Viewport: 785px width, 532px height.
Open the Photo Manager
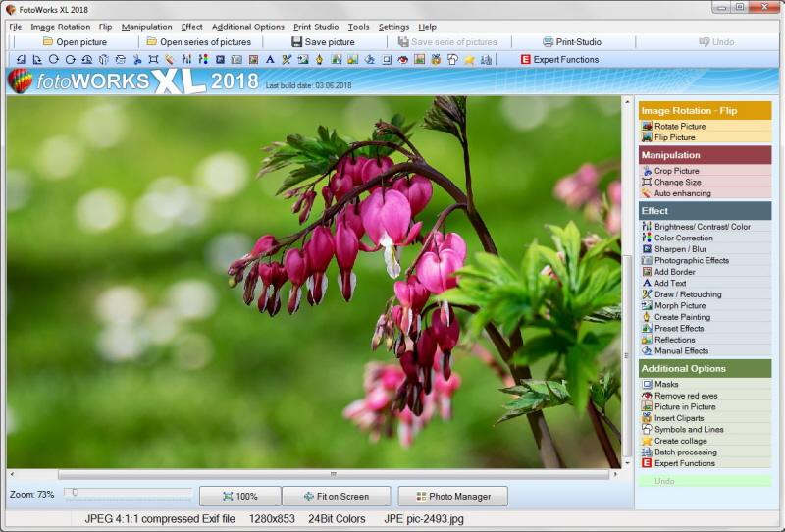(452, 497)
